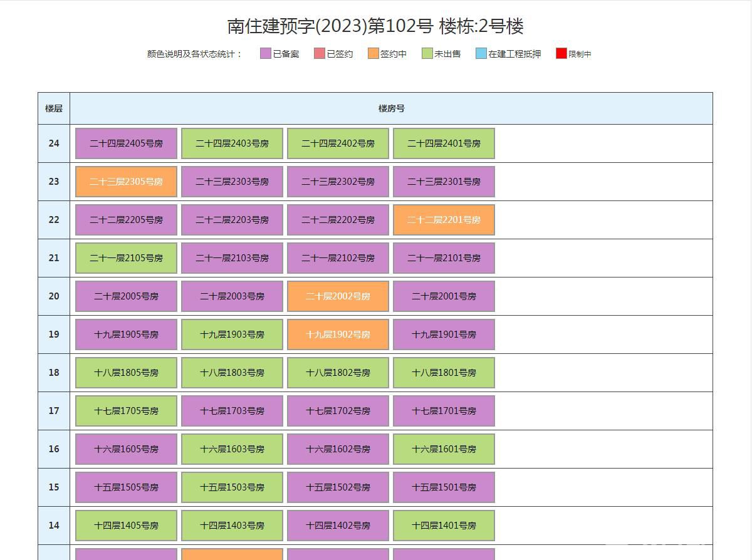752x560 pixels.
Task: Click the 限制中 red legend swatch
Action: (561, 54)
